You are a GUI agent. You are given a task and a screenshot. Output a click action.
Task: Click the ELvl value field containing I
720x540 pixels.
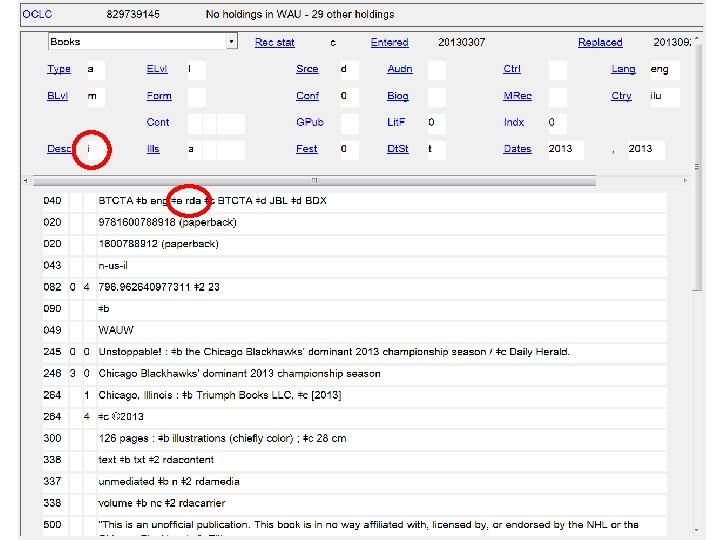[196, 70]
